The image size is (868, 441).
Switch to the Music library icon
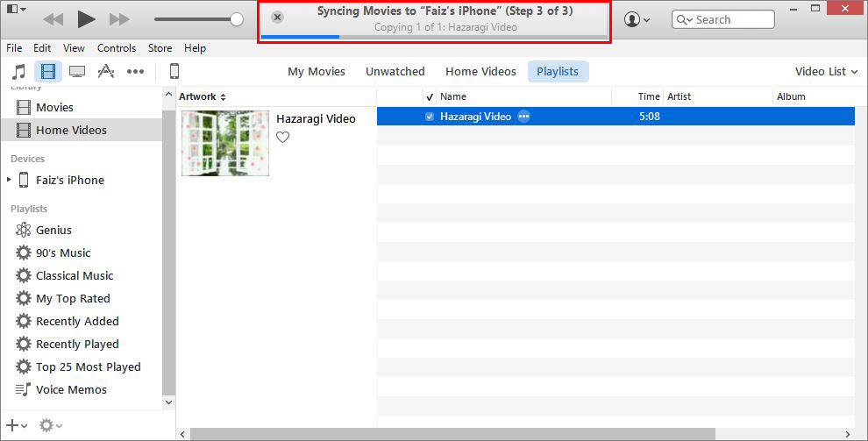18,71
